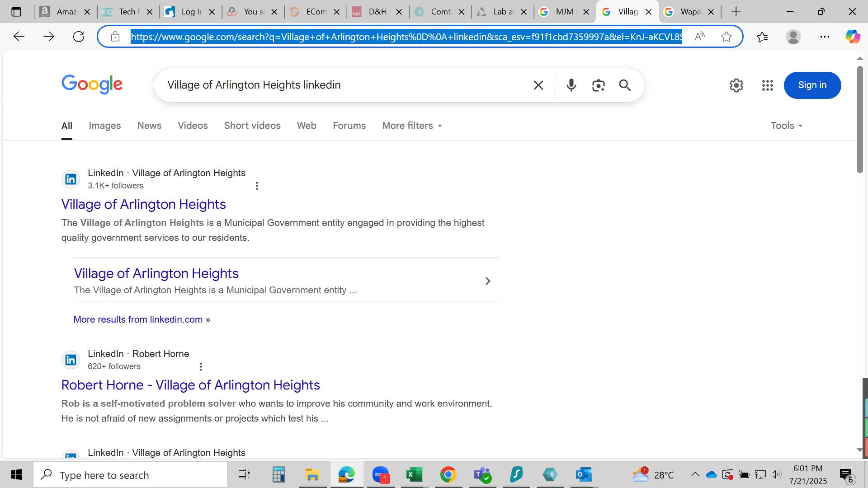Click the taskbar search box
This screenshot has width=868, height=488.
130,475
